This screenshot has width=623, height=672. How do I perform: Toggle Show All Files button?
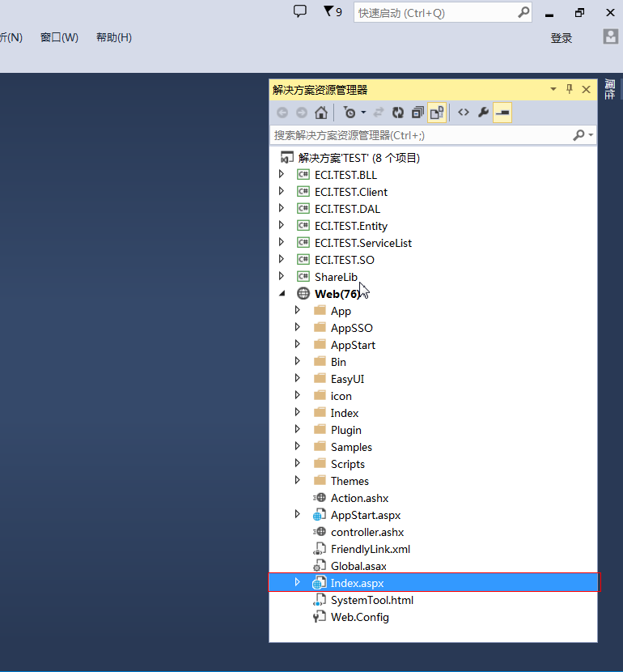click(437, 113)
